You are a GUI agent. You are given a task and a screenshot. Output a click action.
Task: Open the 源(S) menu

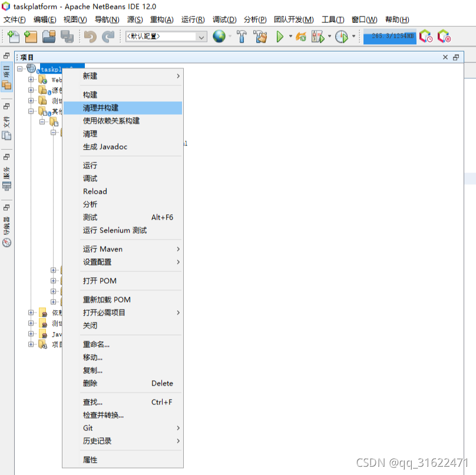[135, 19]
